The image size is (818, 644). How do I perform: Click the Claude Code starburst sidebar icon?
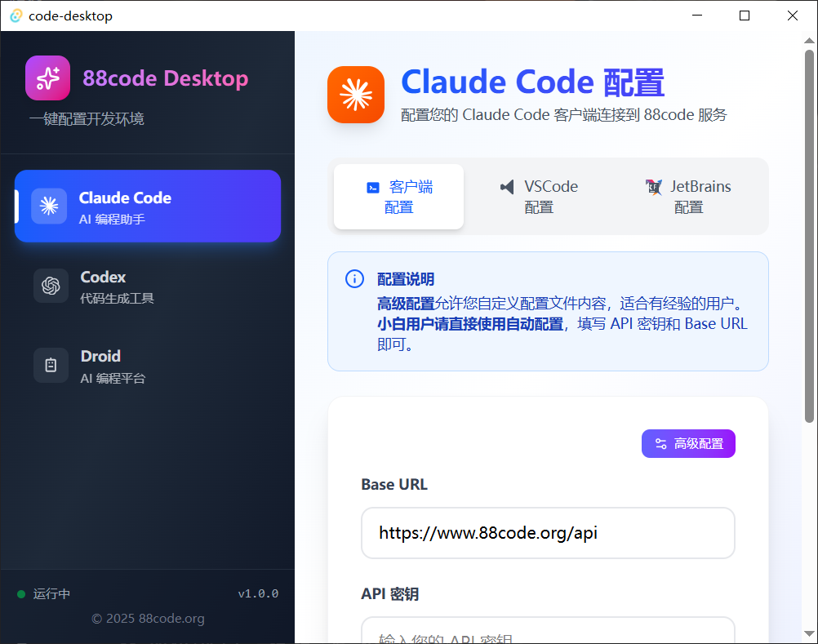[x=49, y=206]
